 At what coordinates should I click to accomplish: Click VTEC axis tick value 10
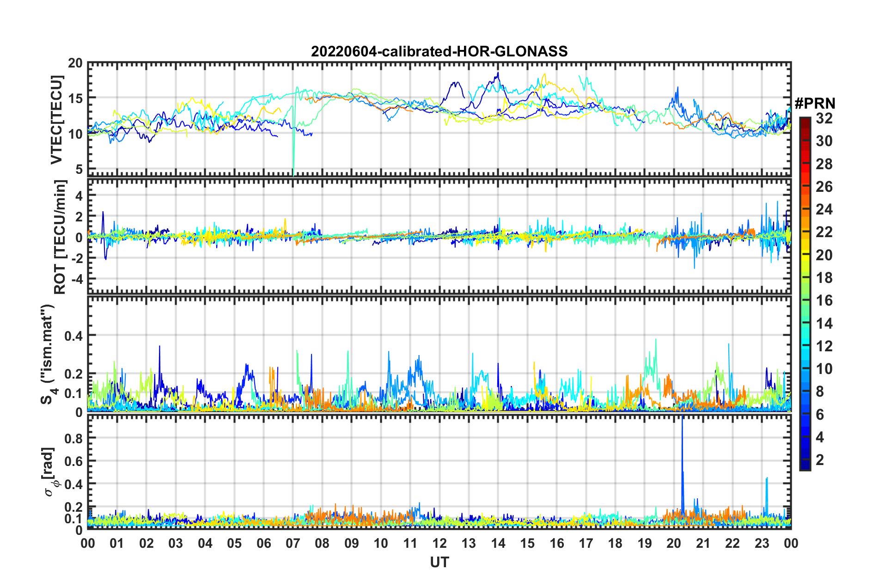click(75, 134)
